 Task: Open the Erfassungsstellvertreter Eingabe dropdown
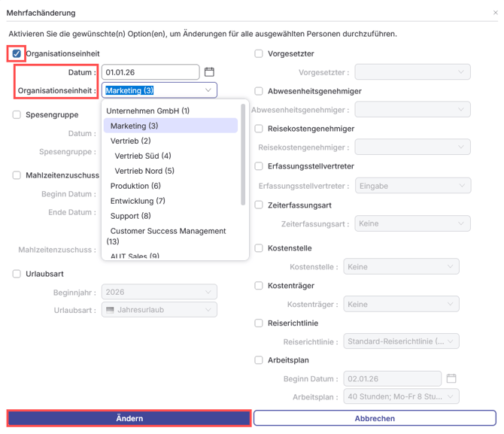pyautogui.click(x=413, y=186)
